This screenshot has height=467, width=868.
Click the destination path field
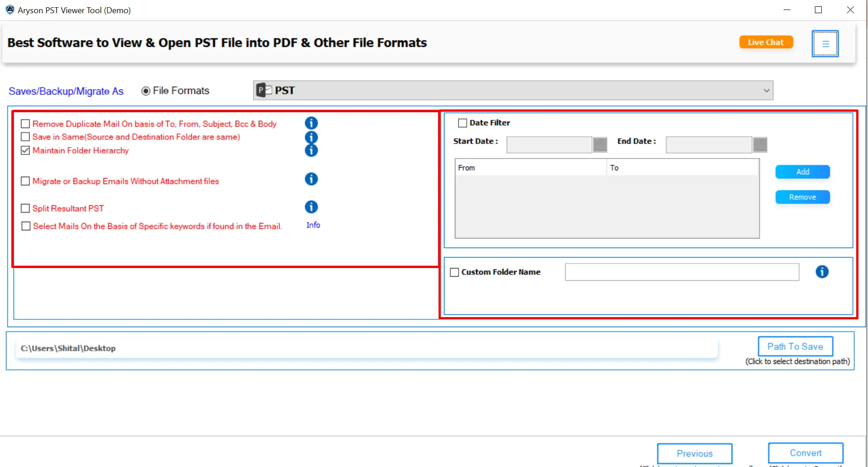(363, 348)
